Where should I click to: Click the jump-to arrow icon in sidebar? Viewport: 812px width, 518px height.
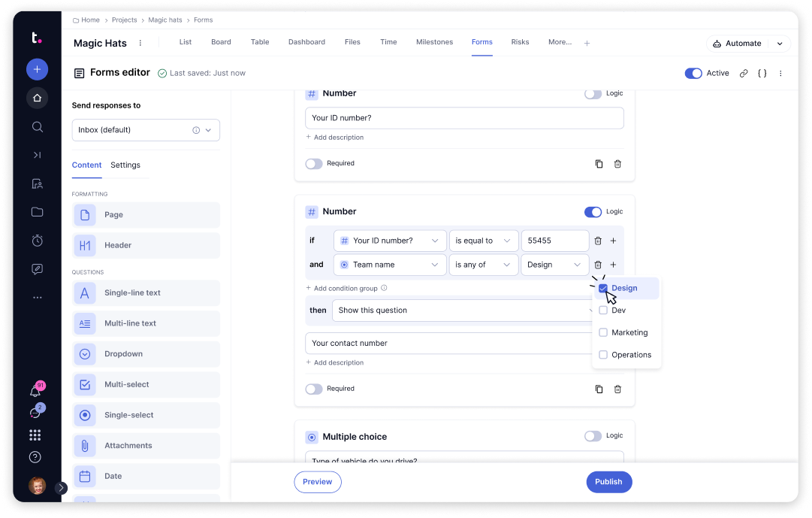tap(38, 155)
